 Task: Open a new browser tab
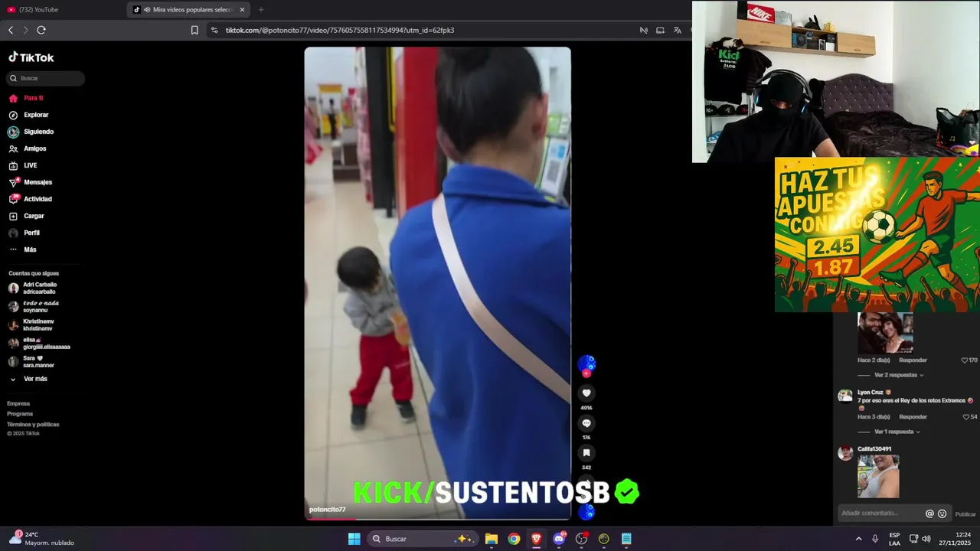(261, 10)
